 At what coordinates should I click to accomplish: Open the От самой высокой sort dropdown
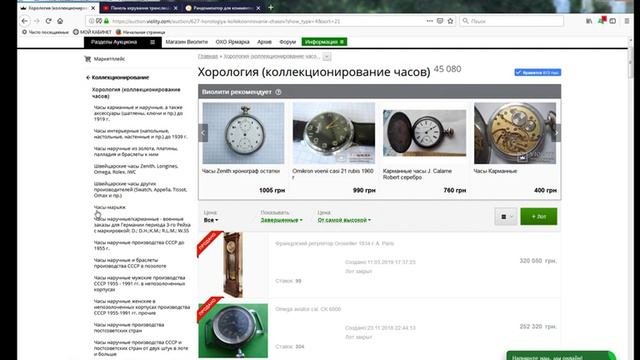(344, 220)
